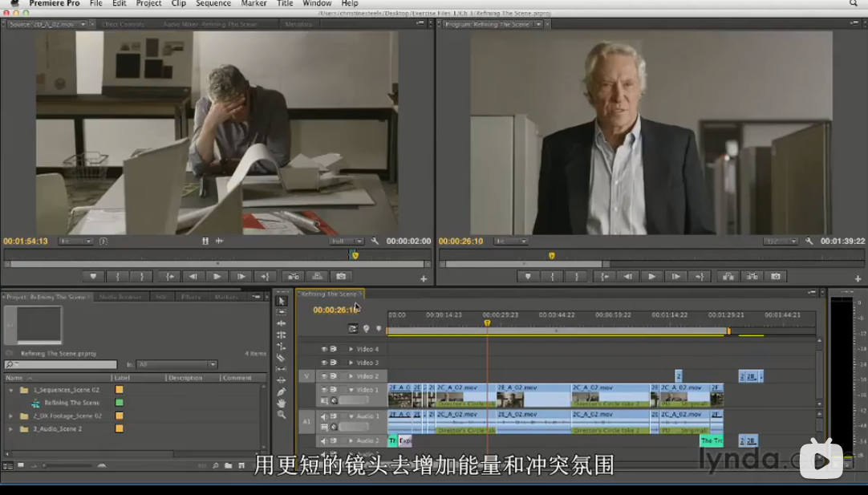Click the Project panel search field
The width and height of the screenshot is (868, 495).
click(x=64, y=364)
